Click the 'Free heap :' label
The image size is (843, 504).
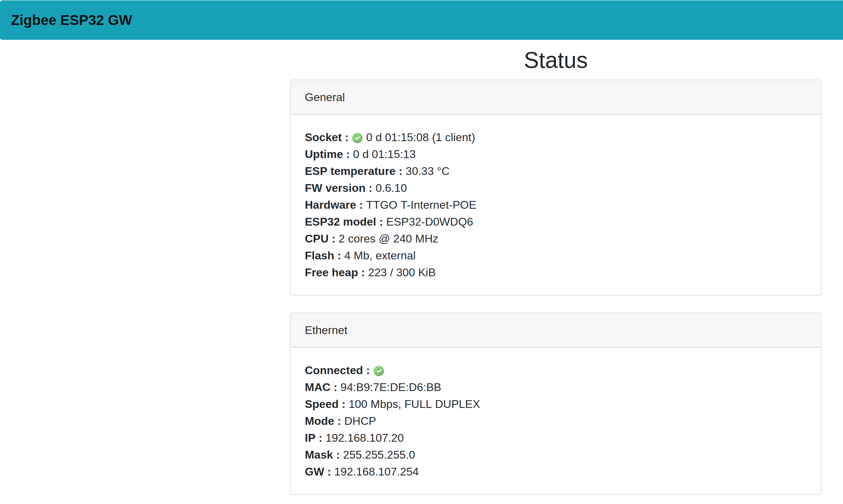click(x=335, y=272)
